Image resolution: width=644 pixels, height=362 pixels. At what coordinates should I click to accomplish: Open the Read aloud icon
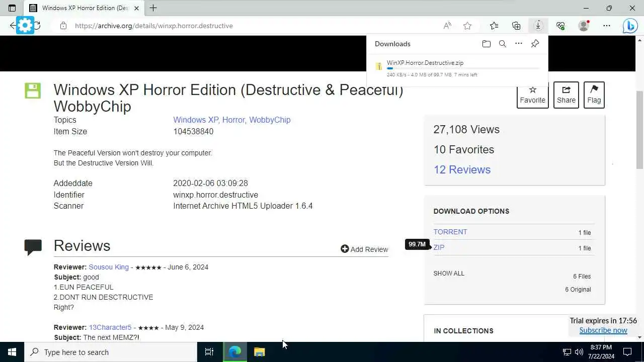[447, 26]
